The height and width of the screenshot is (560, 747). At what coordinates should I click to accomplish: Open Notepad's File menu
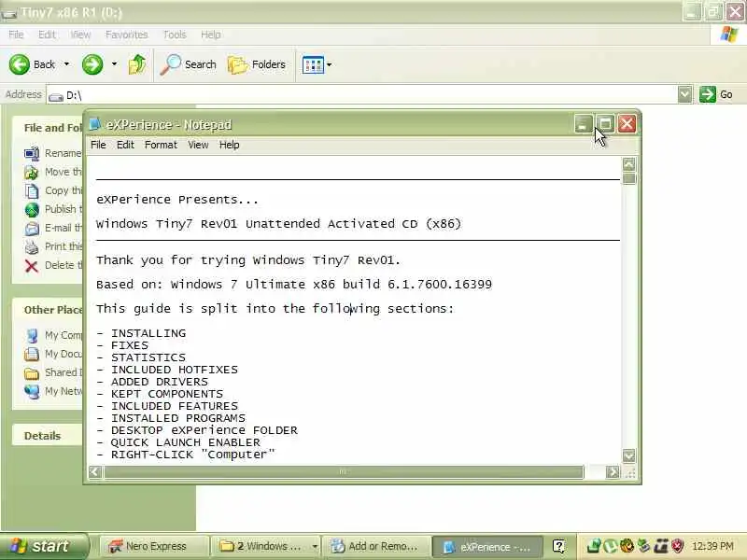tap(98, 145)
